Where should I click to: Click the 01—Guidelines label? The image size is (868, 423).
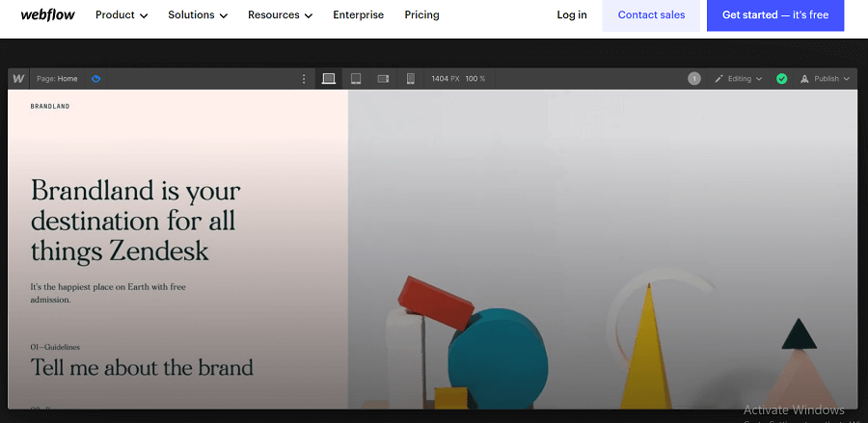coord(55,347)
